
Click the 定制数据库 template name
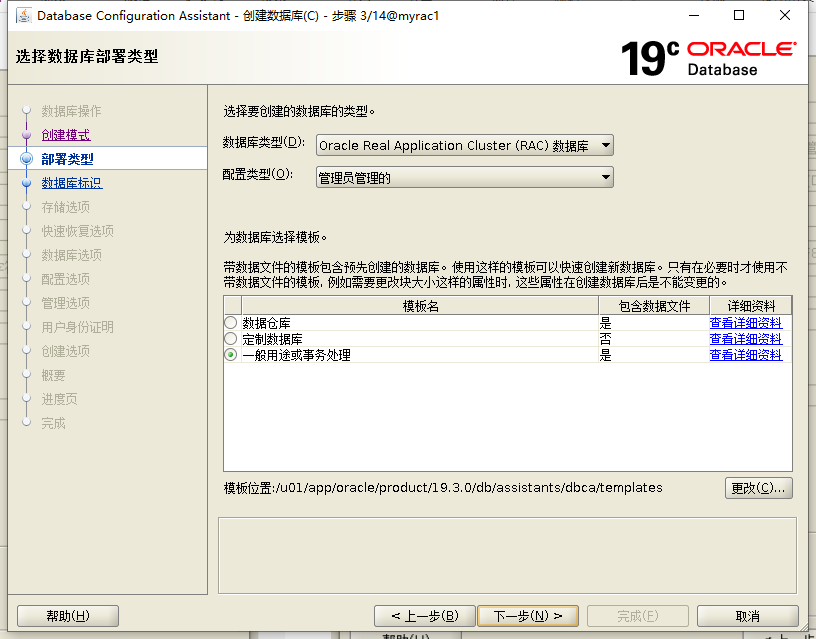point(272,339)
